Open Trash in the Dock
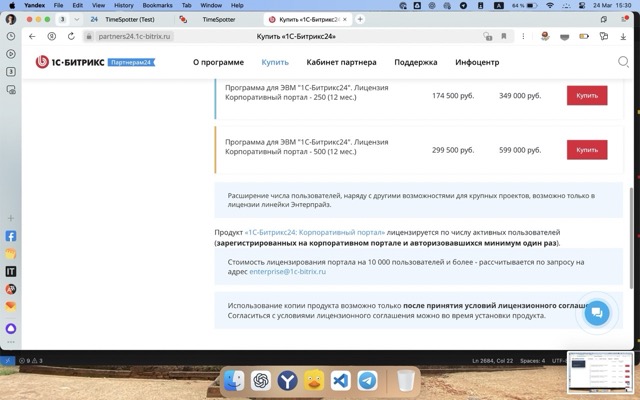The height and width of the screenshot is (400, 640). pyautogui.click(x=405, y=381)
